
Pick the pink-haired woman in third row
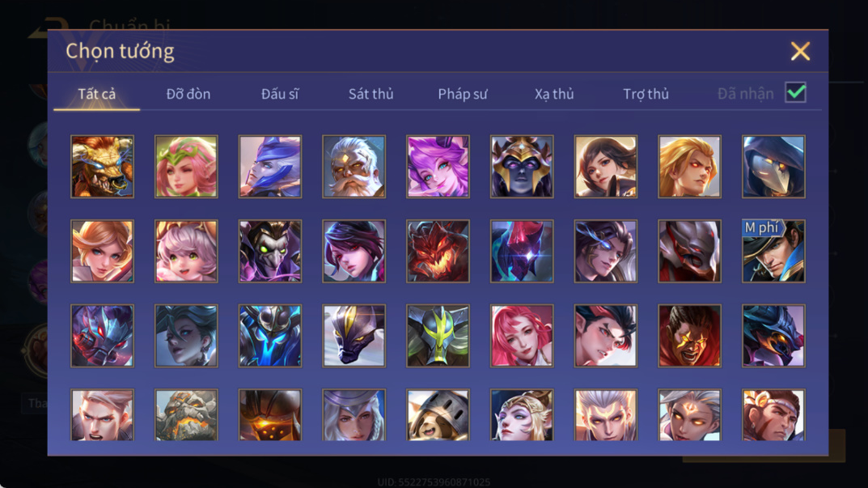(x=522, y=336)
